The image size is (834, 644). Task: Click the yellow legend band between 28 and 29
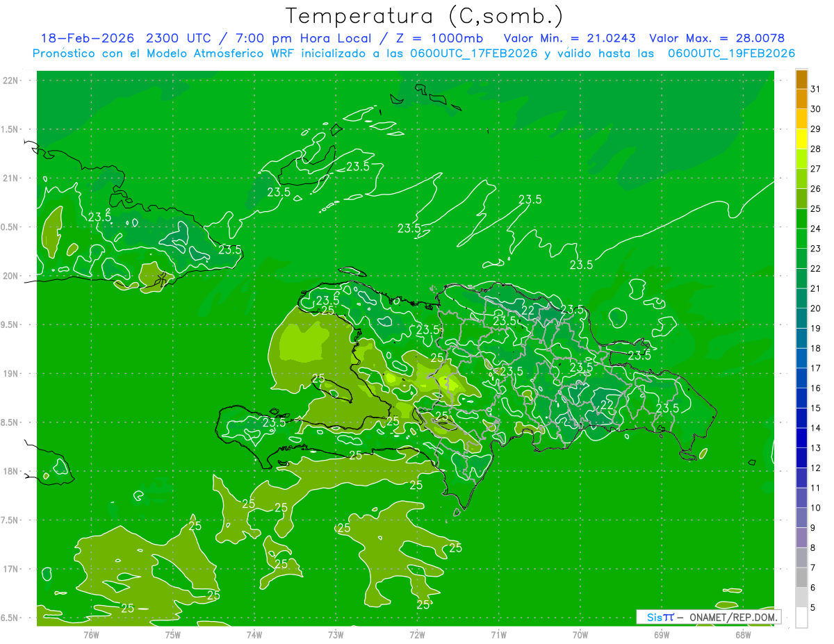coord(801,139)
